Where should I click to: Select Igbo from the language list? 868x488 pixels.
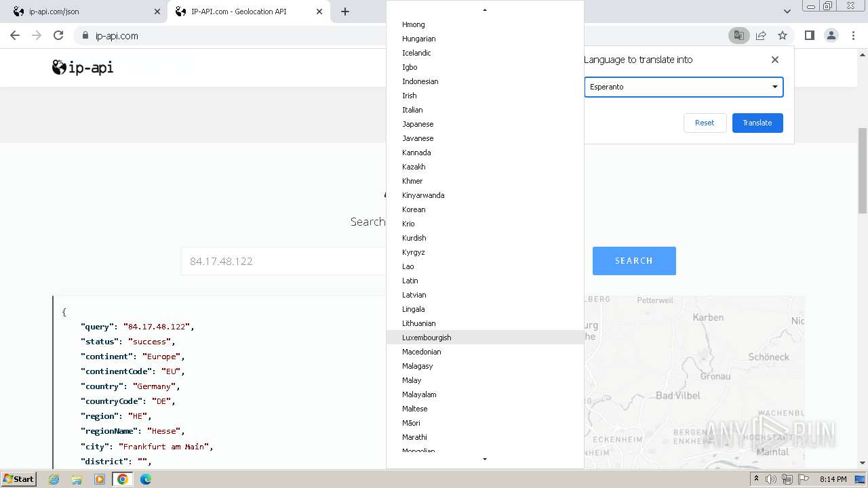click(x=485, y=67)
